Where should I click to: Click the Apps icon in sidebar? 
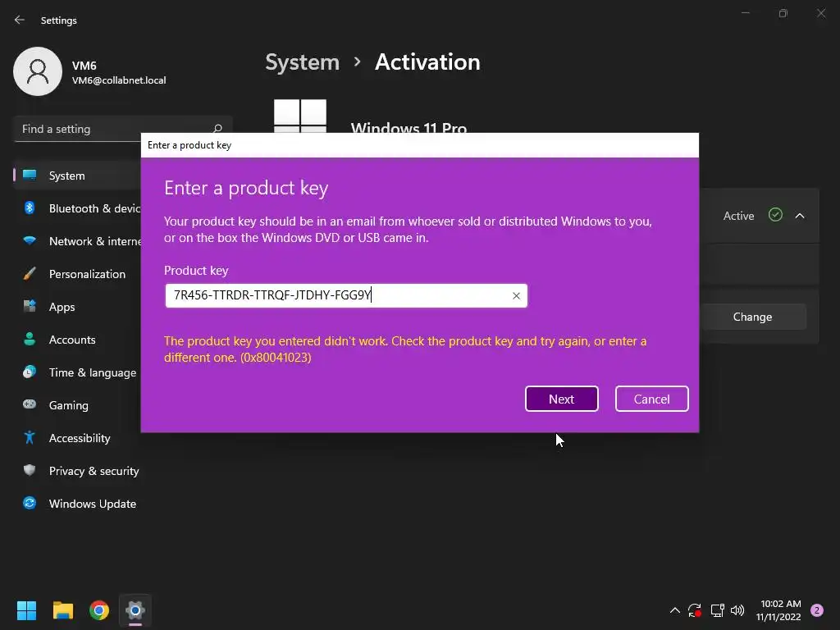click(x=30, y=307)
